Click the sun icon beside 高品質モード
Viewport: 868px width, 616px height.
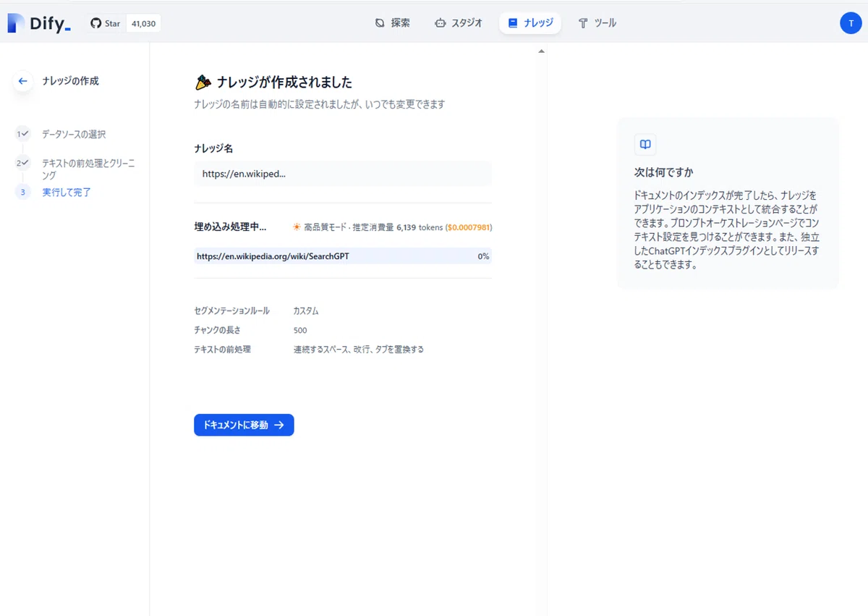[297, 227]
